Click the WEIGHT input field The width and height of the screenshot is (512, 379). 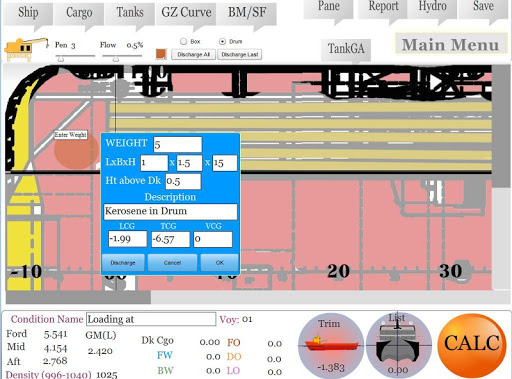pyautogui.click(x=178, y=144)
